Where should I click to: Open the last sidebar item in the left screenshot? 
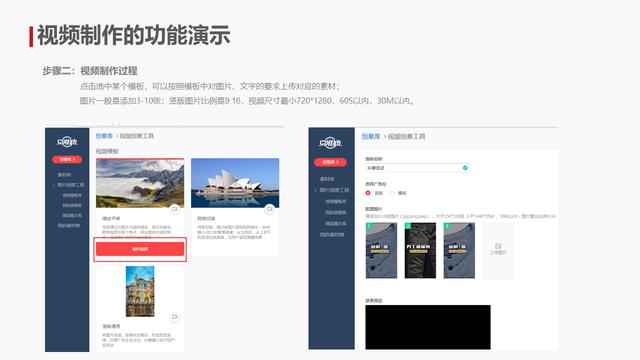[69, 226]
